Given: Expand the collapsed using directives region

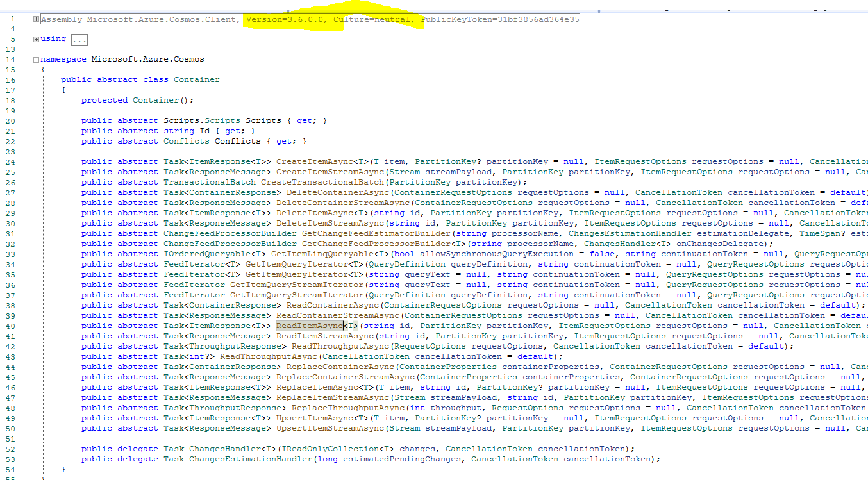Looking at the screenshot, I should [36, 38].
